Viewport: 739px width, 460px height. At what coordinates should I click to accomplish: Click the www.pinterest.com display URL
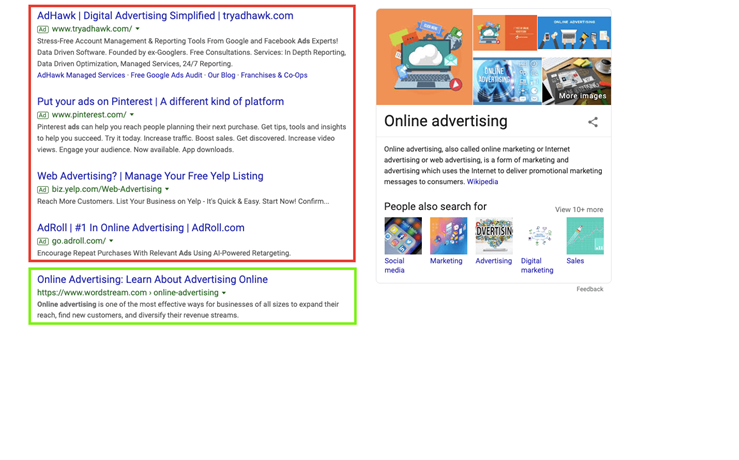pos(89,115)
